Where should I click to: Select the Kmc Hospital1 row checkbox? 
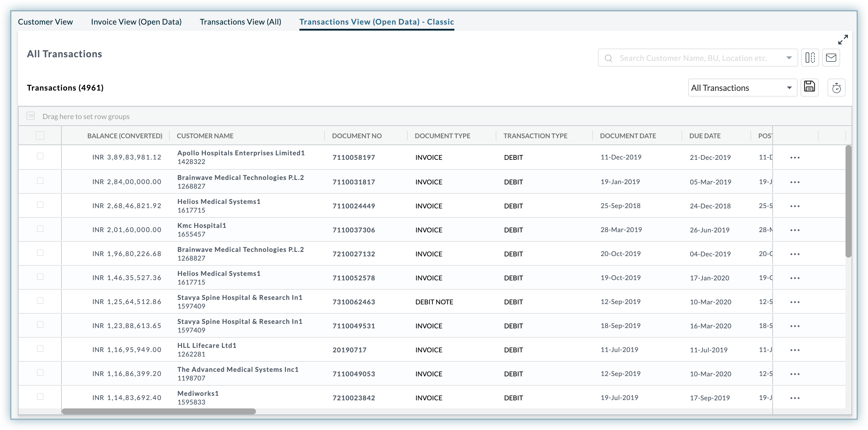click(x=40, y=228)
